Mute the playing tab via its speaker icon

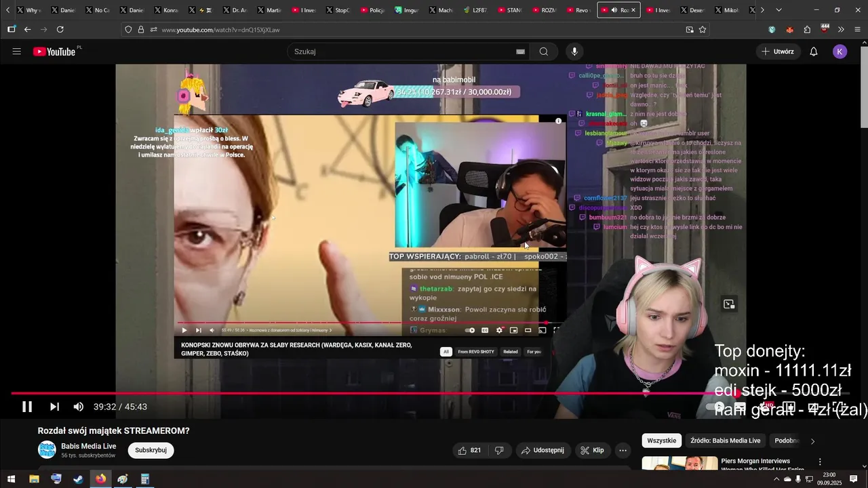click(x=614, y=10)
